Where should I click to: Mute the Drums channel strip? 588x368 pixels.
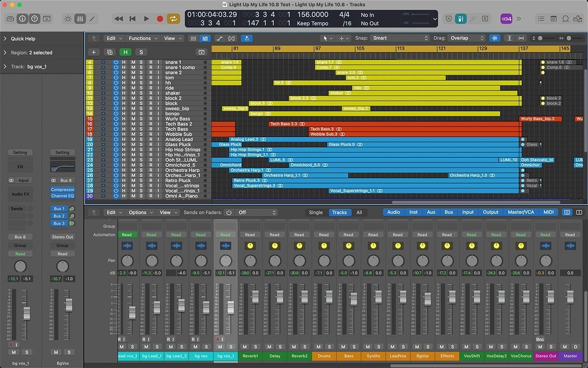pyautogui.click(x=318, y=347)
